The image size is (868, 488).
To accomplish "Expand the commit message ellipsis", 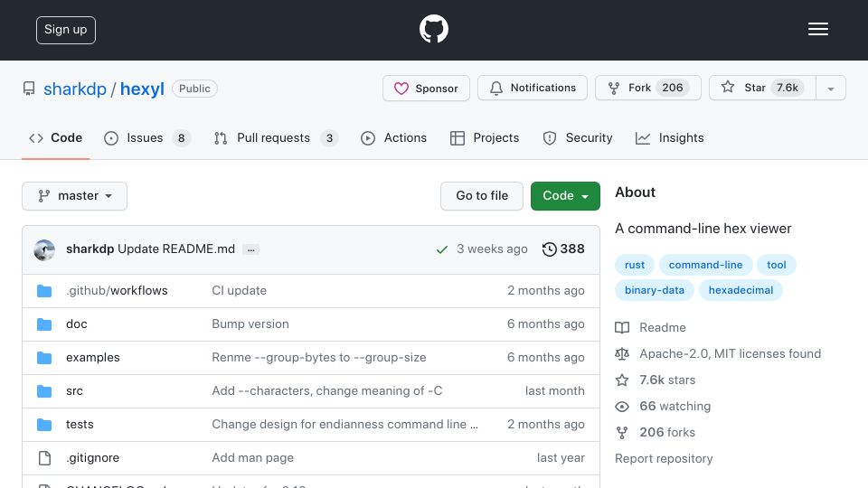I will pyautogui.click(x=250, y=249).
